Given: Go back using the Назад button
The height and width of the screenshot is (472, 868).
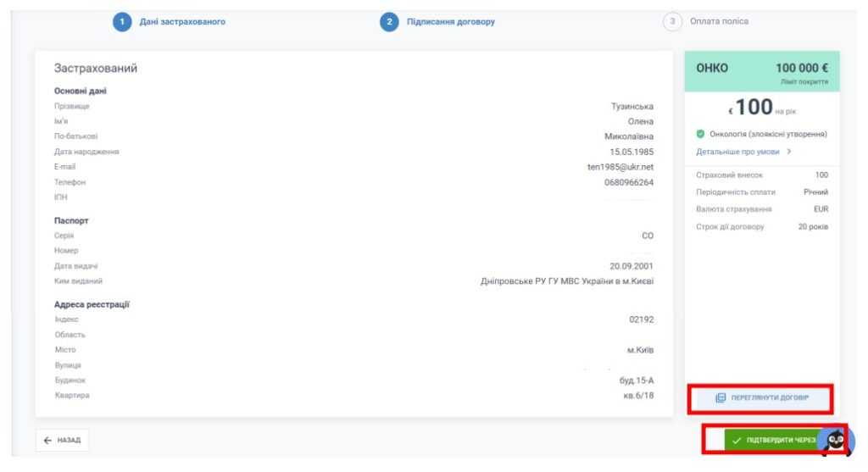Looking at the screenshot, I should tap(62, 441).
